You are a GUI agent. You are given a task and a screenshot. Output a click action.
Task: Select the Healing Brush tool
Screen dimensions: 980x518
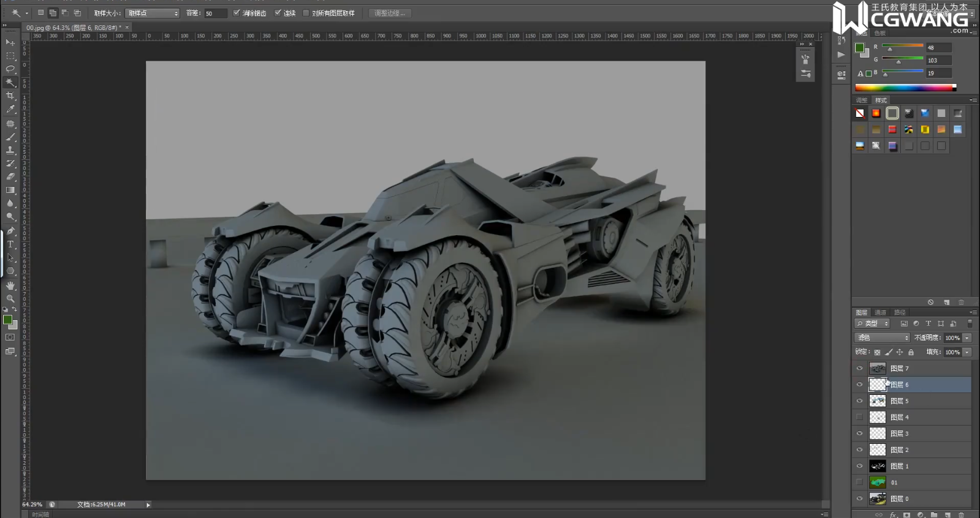[x=10, y=123]
